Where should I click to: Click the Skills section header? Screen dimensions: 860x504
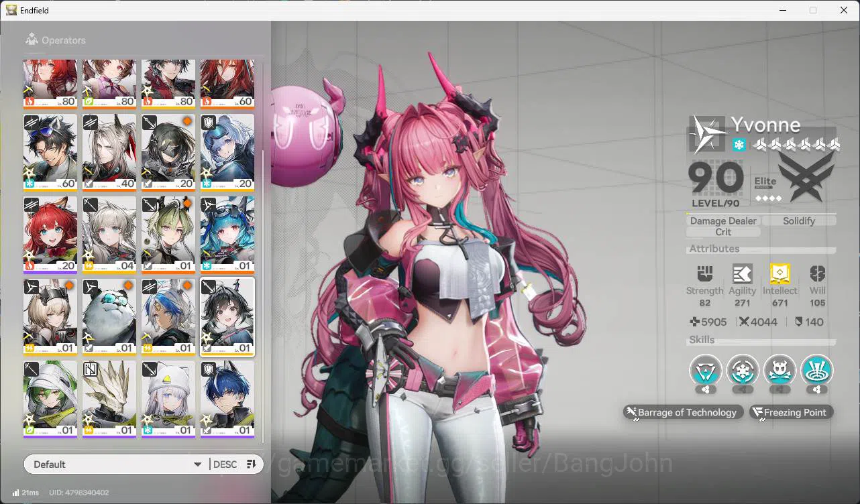[x=702, y=340]
